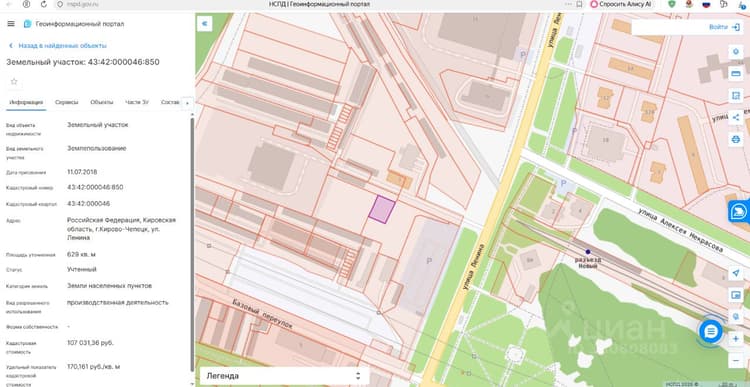Image resolution: width=750 pixels, height=387 pixels.
Task: Click the Russian flag extension icon
Action: [706, 4]
